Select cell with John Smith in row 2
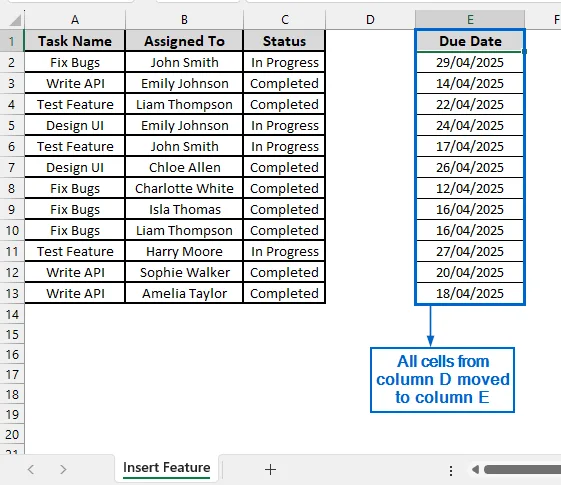Screen dimensions: 561x485 tap(184, 62)
